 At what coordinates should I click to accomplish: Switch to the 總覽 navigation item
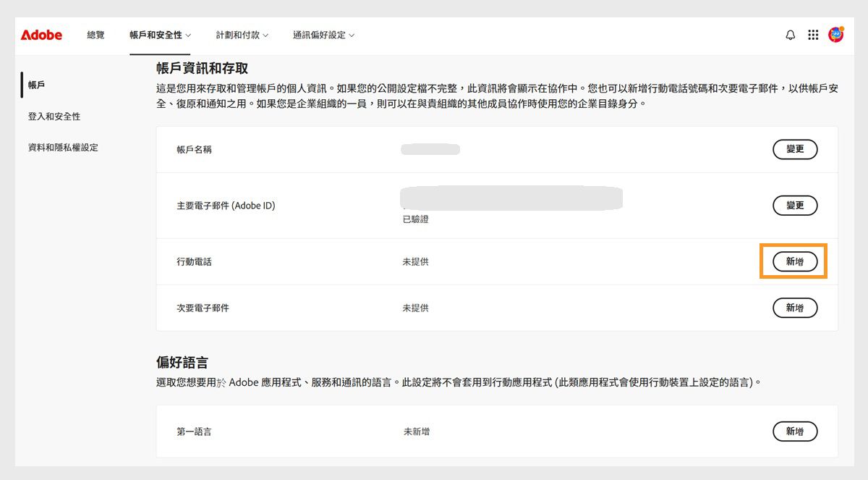95,34
